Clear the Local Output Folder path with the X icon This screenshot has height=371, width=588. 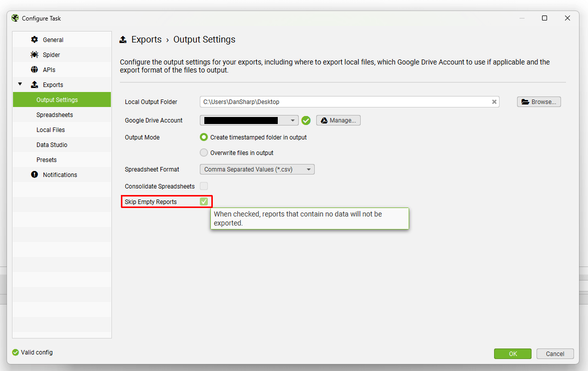(x=494, y=102)
